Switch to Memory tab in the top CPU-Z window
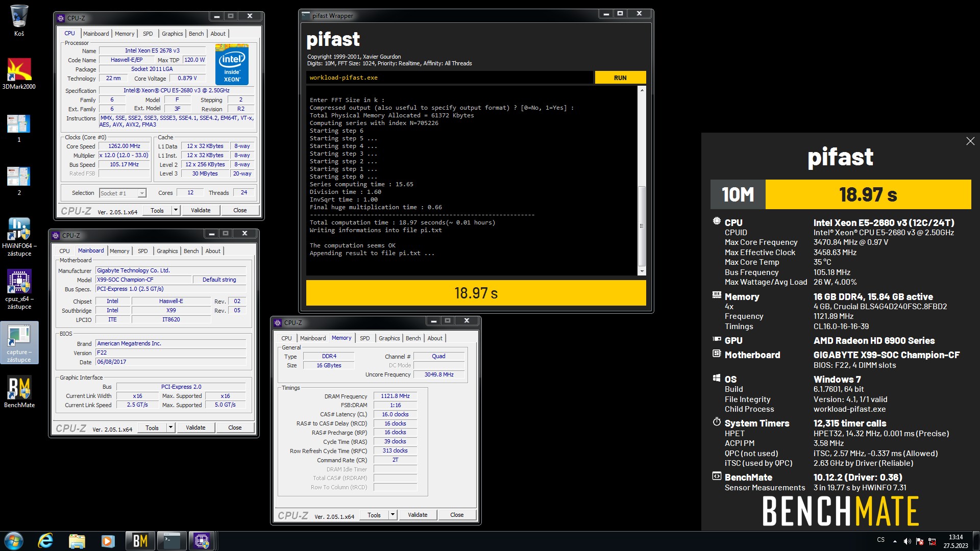The height and width of the screenshot is (551, 980). (x=125, y=34)
